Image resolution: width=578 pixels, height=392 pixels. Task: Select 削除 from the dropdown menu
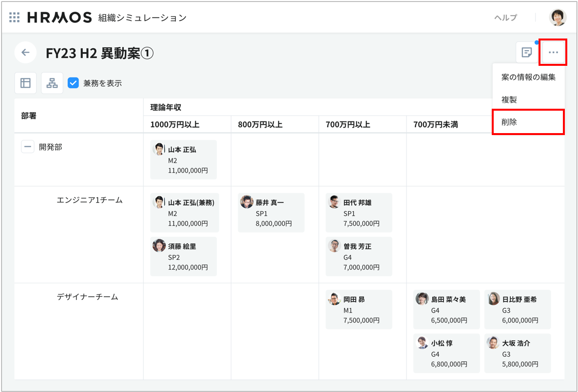pyautogui.click(x=509, y=122)
